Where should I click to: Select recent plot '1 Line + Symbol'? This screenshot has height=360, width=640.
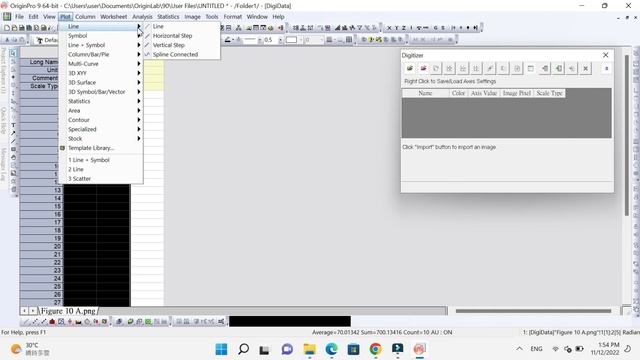pyautogui.click(x=101, y=160)
